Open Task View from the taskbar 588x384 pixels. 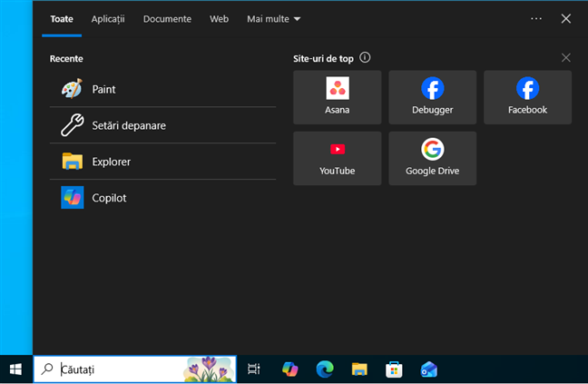[254, 369]
